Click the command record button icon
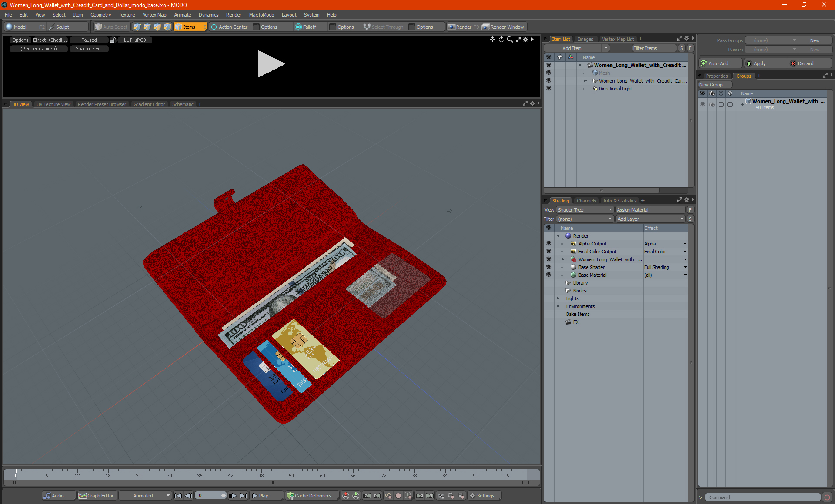This screenshot has width=835, height=504. click(x=827, y=497)
